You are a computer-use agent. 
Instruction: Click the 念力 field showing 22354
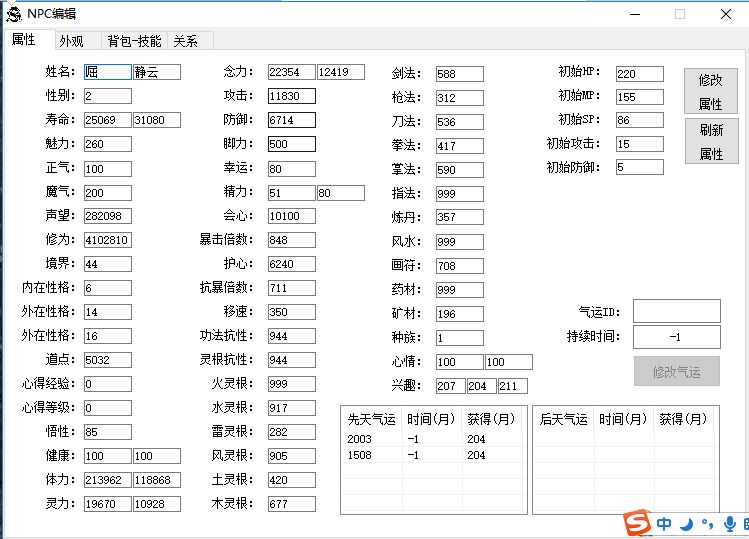(291, 72)
